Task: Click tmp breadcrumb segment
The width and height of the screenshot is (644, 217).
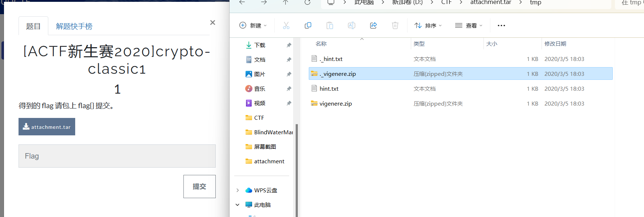Action: click(535, 3)
